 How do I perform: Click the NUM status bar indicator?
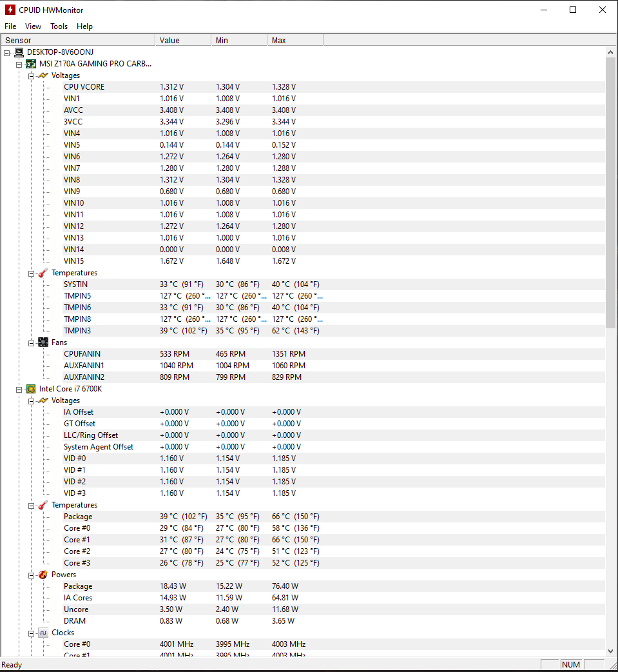pos(571,665)
